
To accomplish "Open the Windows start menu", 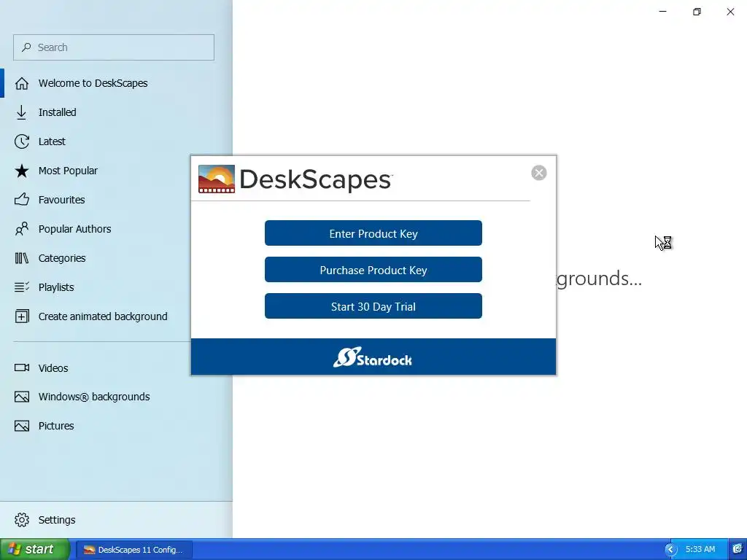I will (35, 549).
